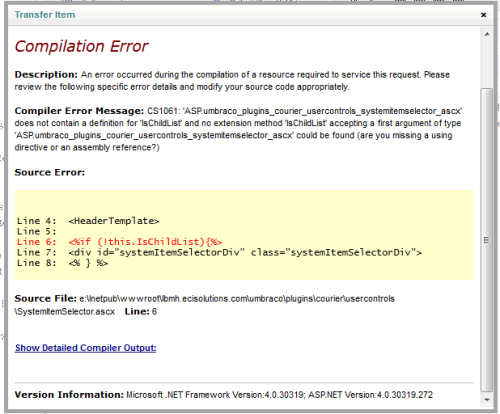Click the CS1061 error code text
The image size is (500, 414).
(162, 111)
